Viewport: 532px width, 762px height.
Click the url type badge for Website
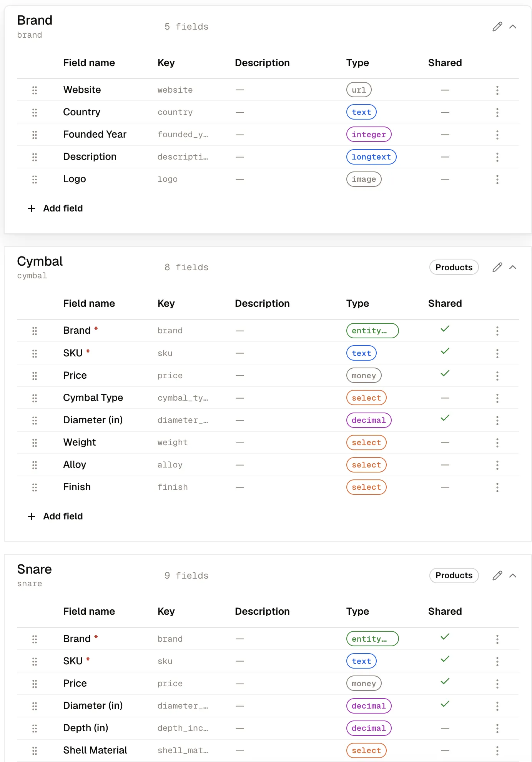click(359, 90)
